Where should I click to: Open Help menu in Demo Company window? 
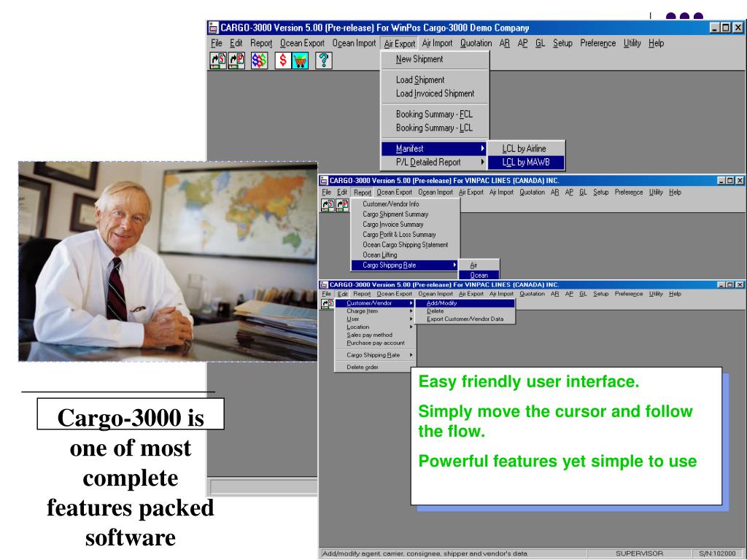[656, 43]
